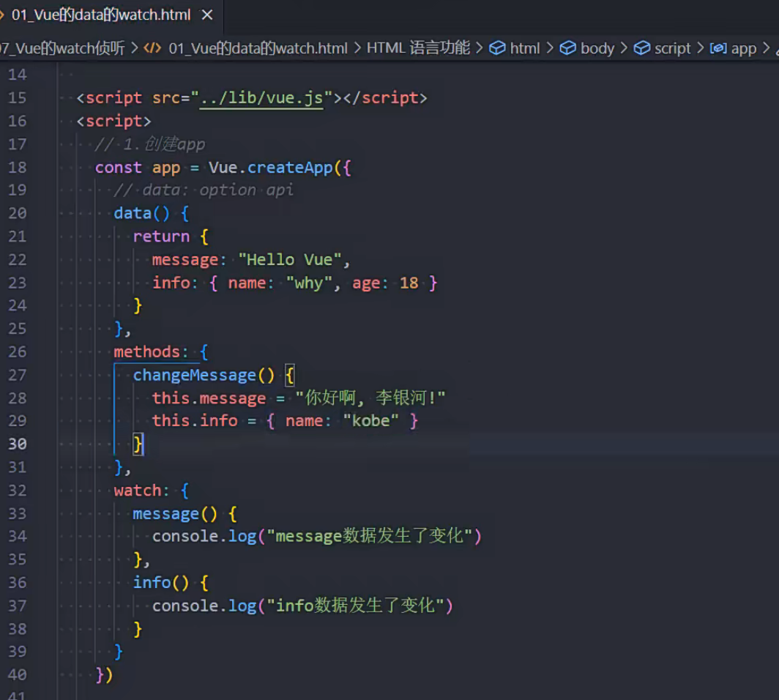Click the "kobe" string value
Image resolution: width=779 pixels, height=700 pixels.
click(x=370, y=421)
